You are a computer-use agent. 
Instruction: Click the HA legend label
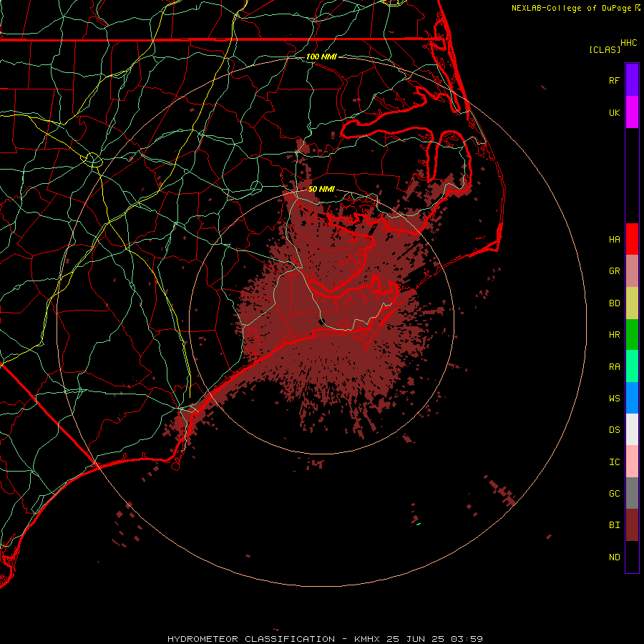[615, 239]
